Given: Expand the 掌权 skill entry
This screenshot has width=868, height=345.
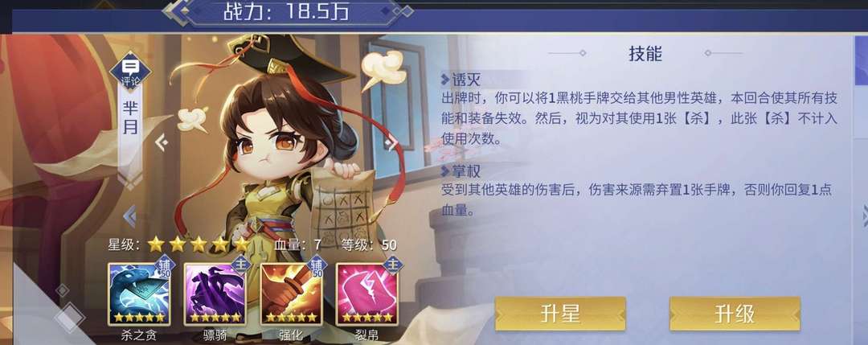Looking at the screenshot, I should coord(461,170).
